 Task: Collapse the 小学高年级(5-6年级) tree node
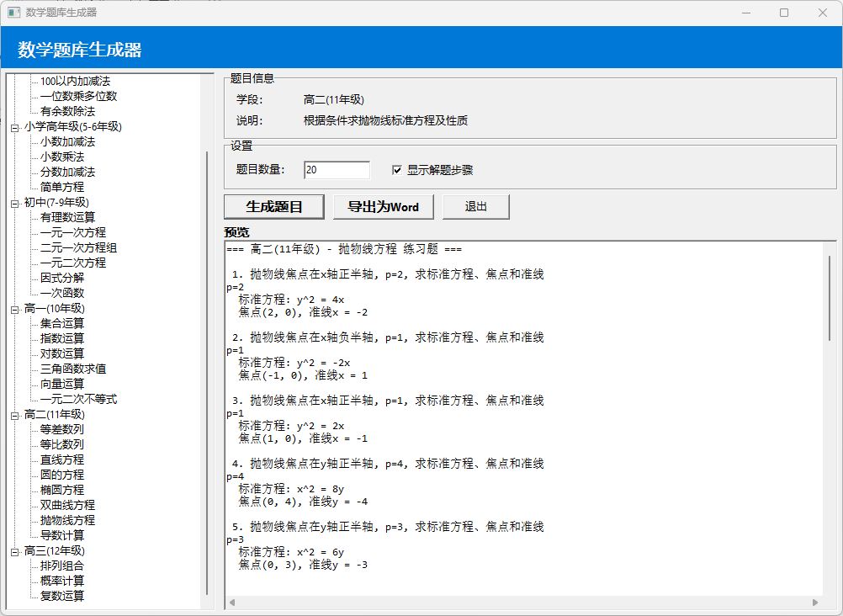pos(14,128)
